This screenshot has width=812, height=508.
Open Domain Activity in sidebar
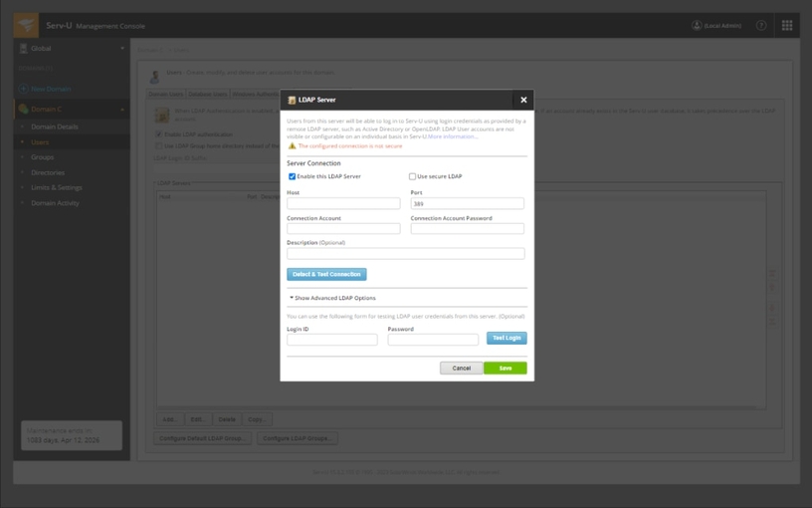coord(55,203)
